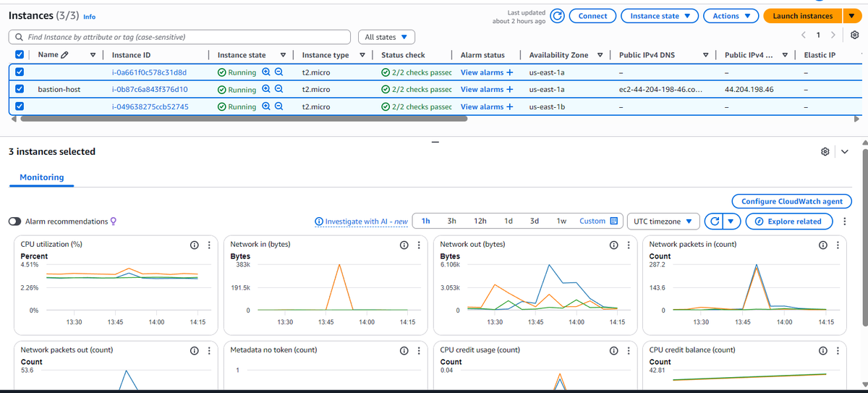Select the Monitoring tab

pyautogui.click(x=41, y=177)
